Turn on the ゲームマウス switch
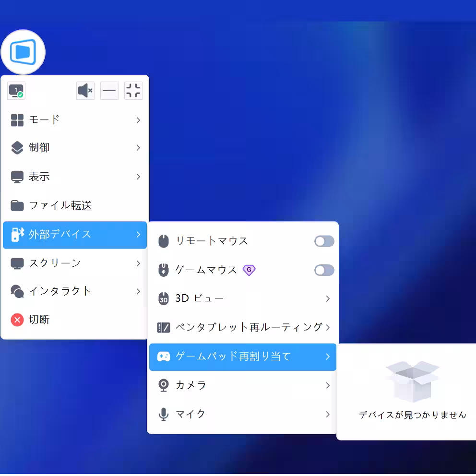The height and width of the screenshot is (476, 476). click(324, 270)
